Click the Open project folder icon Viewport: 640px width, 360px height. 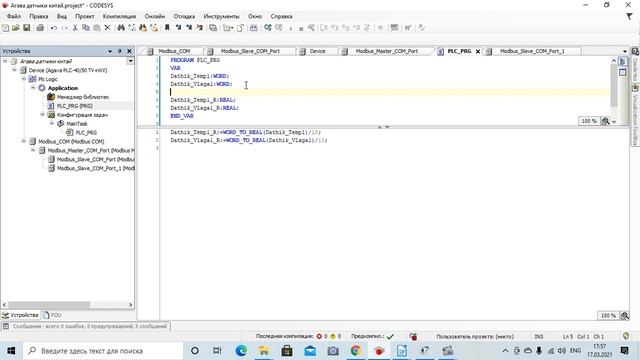click(x=16, y=28)
